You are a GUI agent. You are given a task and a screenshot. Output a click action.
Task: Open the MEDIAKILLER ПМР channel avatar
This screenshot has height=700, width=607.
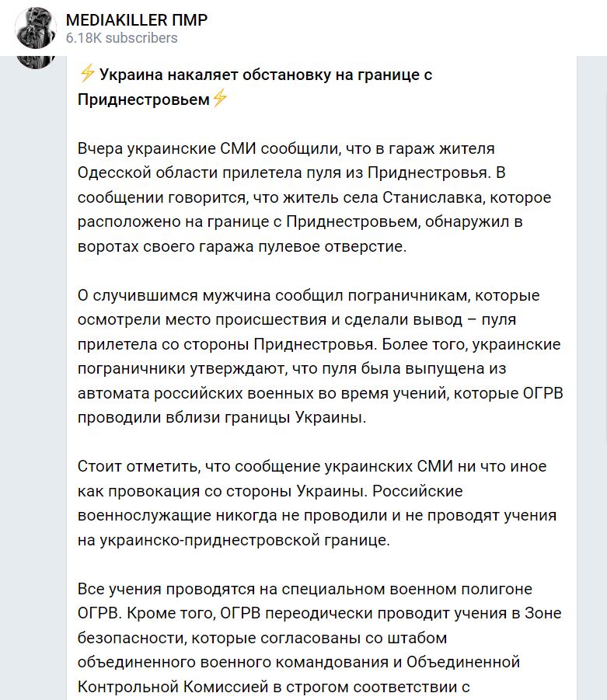[36, 28]
